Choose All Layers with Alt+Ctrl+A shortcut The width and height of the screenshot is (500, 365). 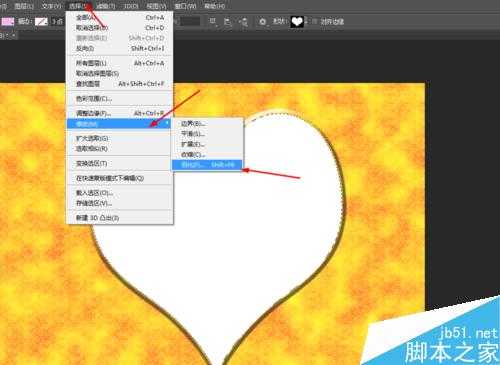120,63
